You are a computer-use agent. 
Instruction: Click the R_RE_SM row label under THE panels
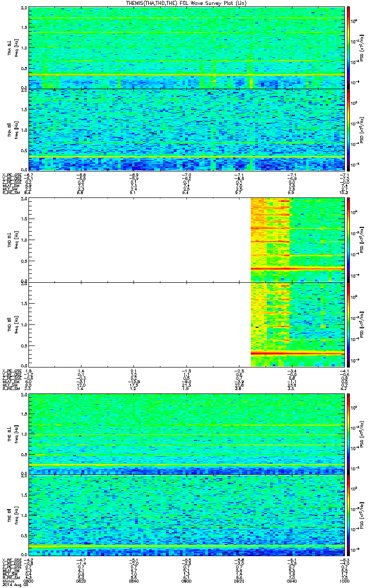11,578
